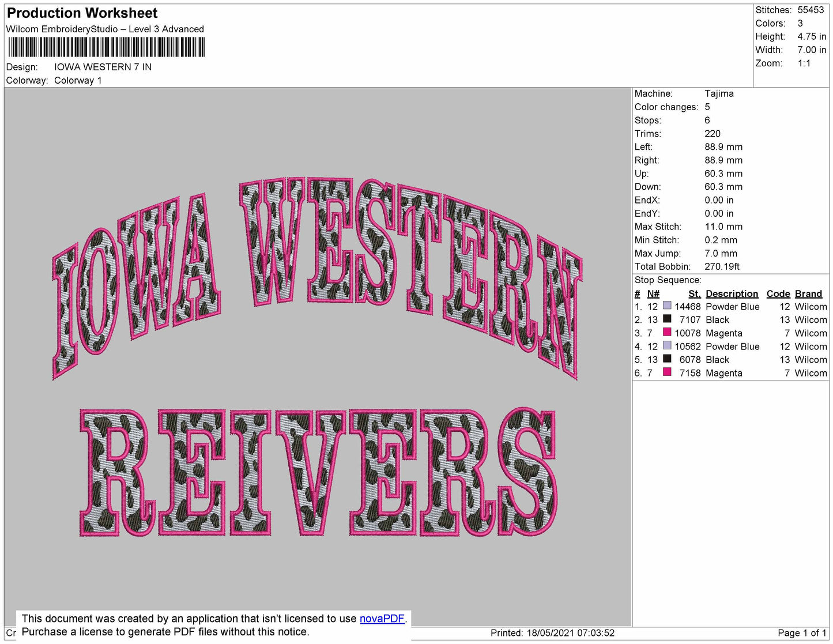Click the Max Jump value "7.0 mm"

(x=721, y=253)
